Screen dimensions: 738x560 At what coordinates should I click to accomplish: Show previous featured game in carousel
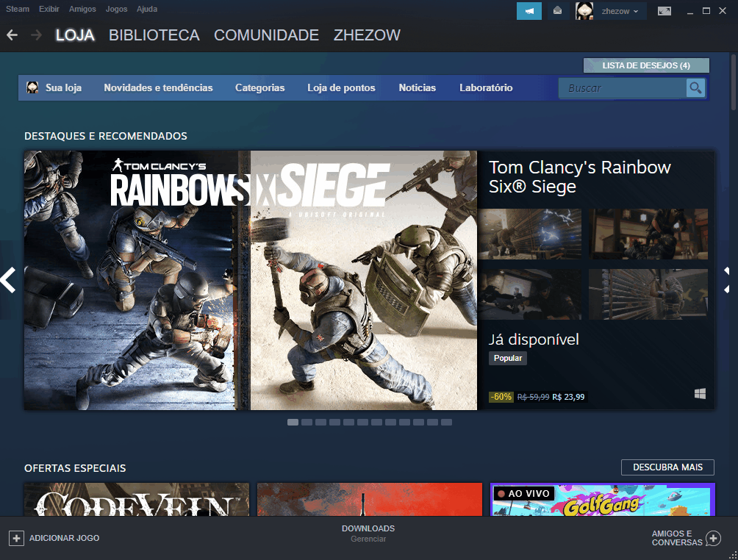[x=8, y=280]
